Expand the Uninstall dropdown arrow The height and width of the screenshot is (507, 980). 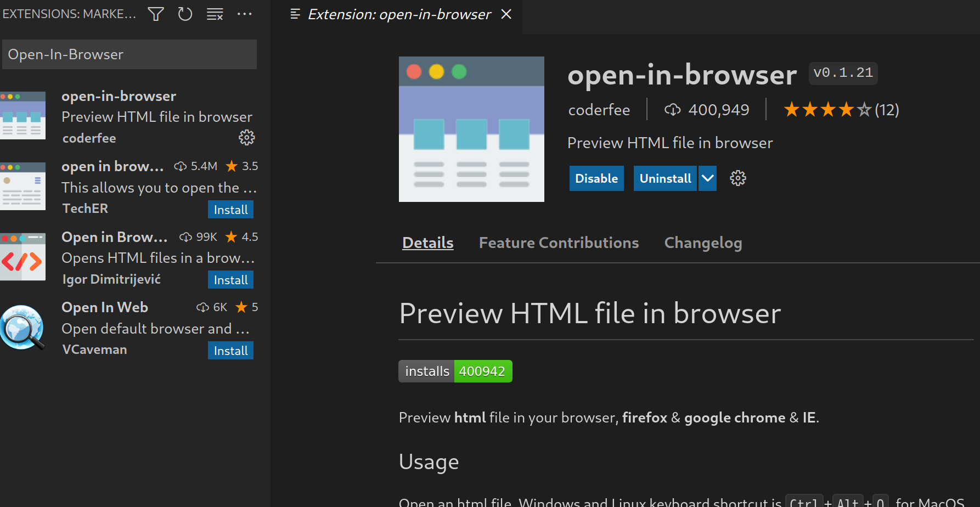(707, 178)
